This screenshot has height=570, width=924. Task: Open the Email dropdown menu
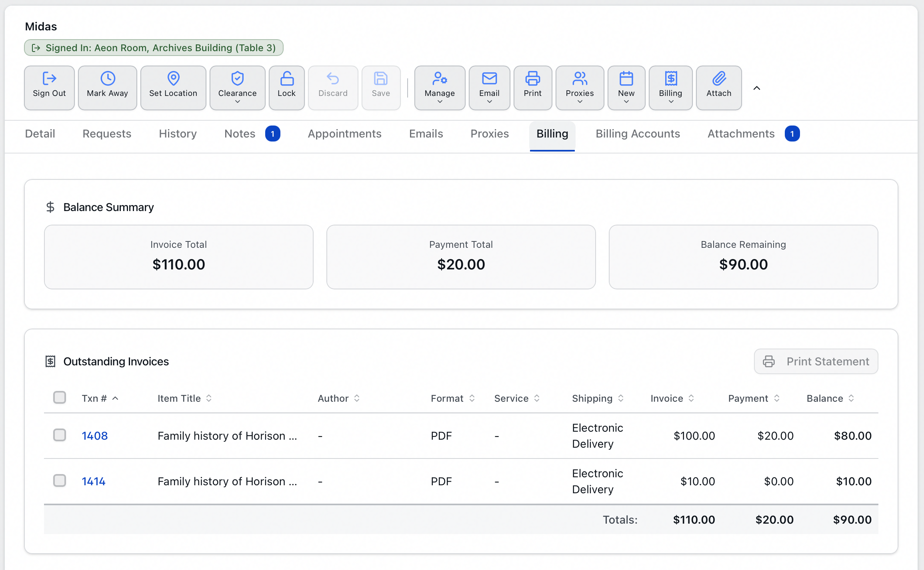490,88
